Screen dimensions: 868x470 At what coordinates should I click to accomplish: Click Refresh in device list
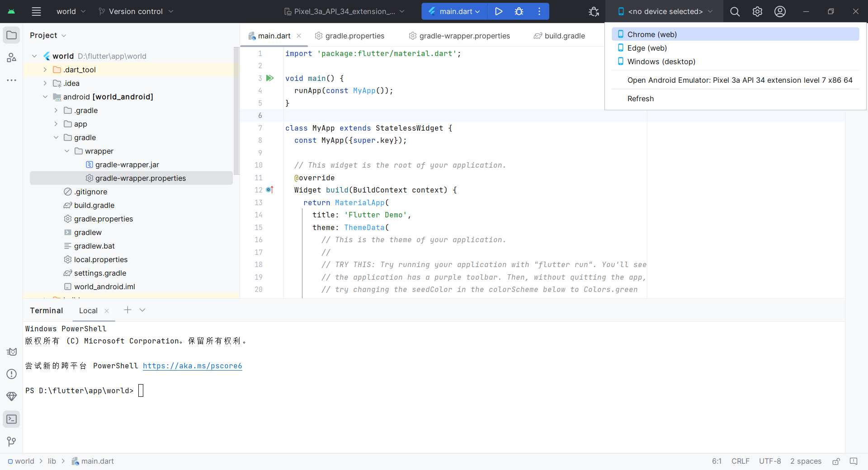pos(736,99)
